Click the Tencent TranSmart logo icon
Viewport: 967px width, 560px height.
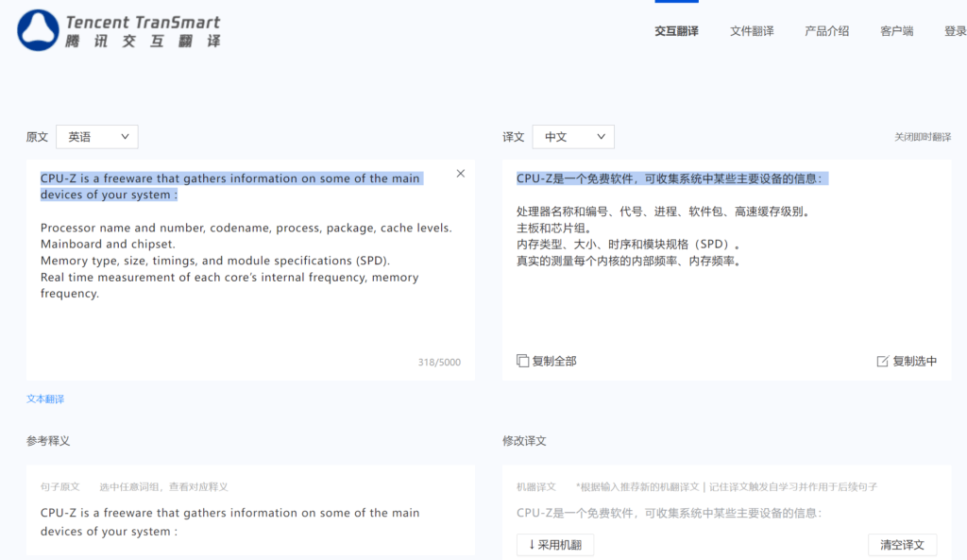38,30
